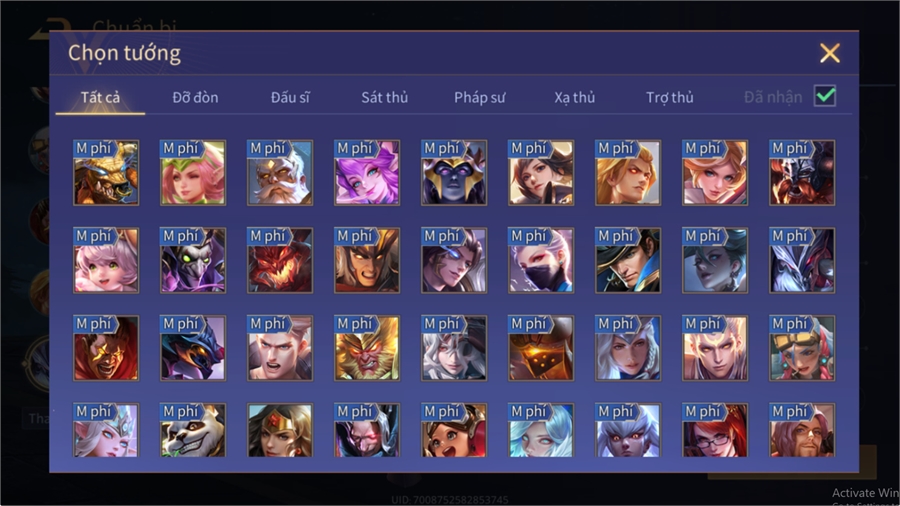This screenshot has width=900, height=506.
Task: Show the Pháp sư heroes tab
Action: (480, 98)
